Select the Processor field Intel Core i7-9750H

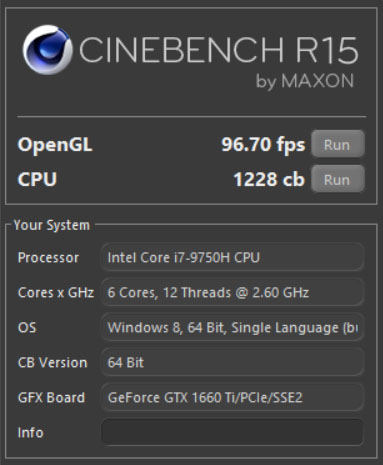point(232,257)
